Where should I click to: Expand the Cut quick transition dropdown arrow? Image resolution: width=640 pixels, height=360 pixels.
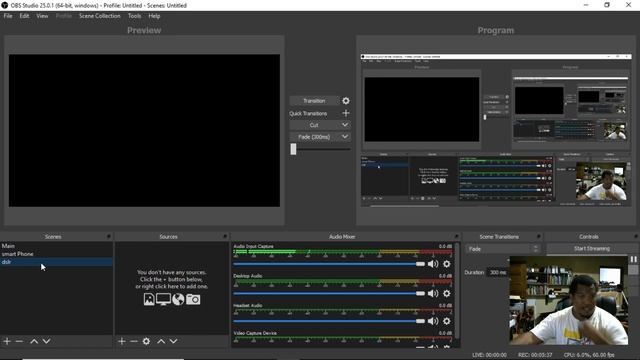tap(345, 125)
